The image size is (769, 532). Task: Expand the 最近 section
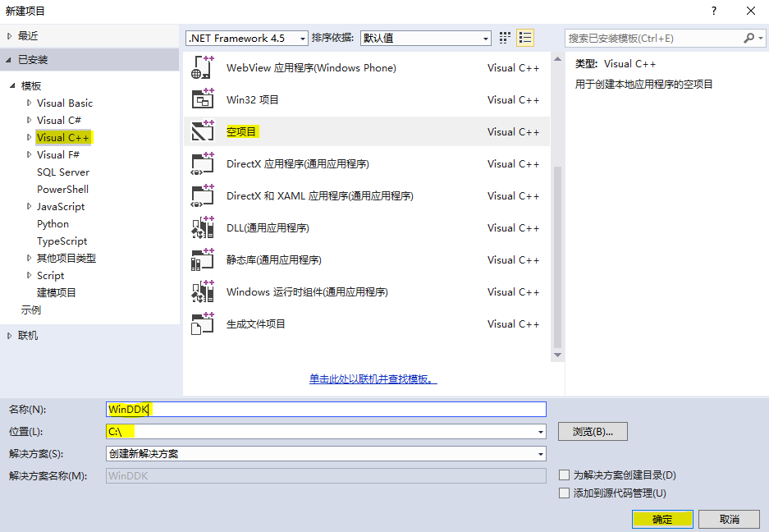pyautogui.click(x=9, y=36)
